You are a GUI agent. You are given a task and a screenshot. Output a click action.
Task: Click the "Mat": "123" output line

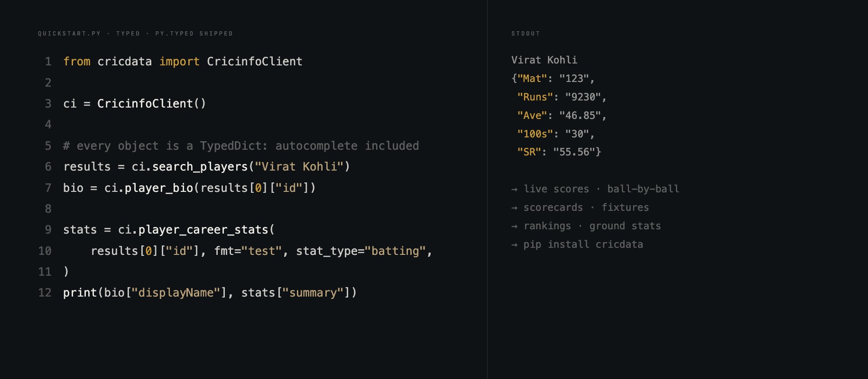click(553, 79)
